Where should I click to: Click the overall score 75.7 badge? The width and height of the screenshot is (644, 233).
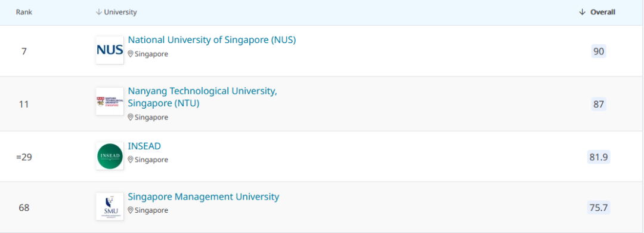[x=599, y=208]
